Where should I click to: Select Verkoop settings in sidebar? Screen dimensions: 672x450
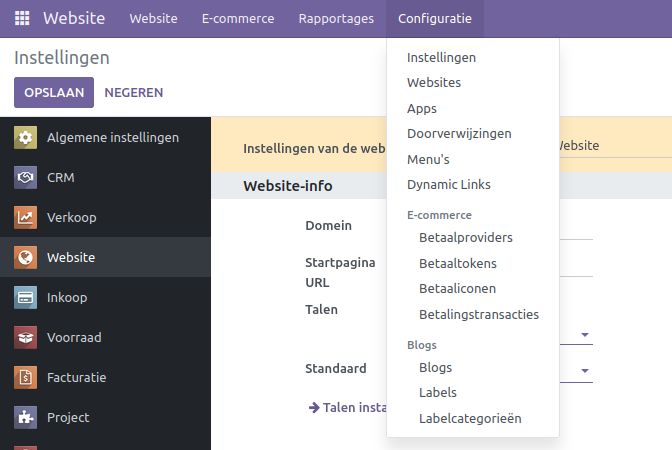tap(105, 217)
